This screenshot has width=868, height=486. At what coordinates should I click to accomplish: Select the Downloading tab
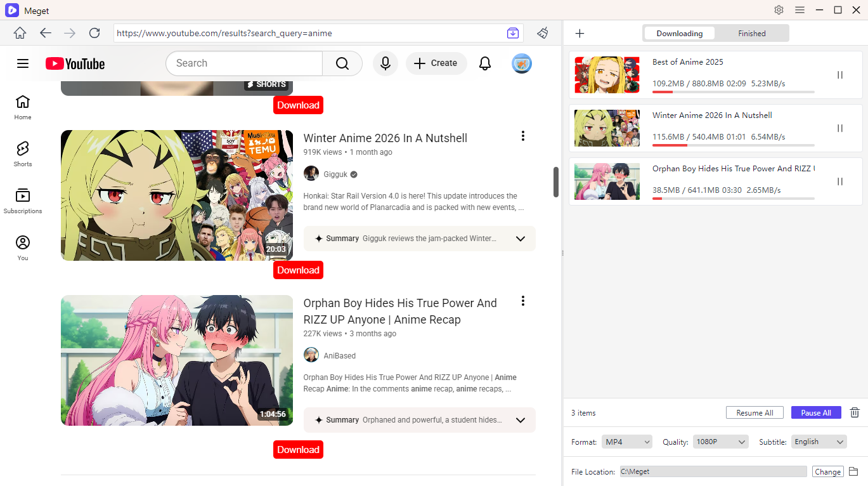pos(679,33)
